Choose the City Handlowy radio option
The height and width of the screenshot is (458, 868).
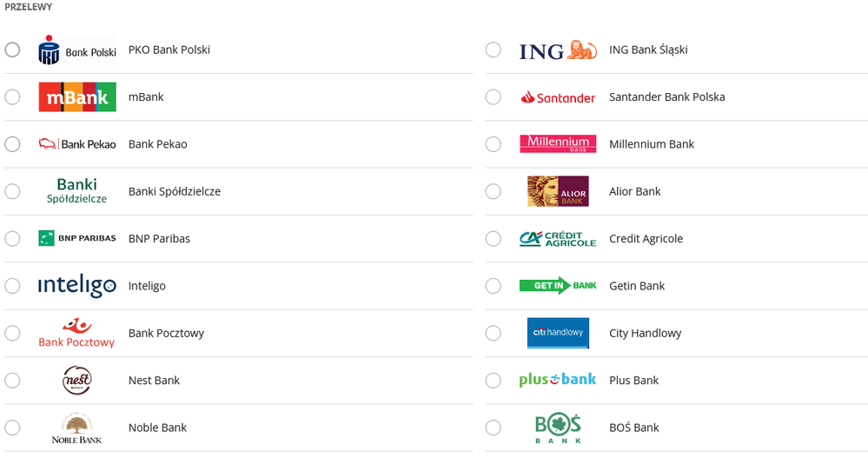[x=494, y=334]
